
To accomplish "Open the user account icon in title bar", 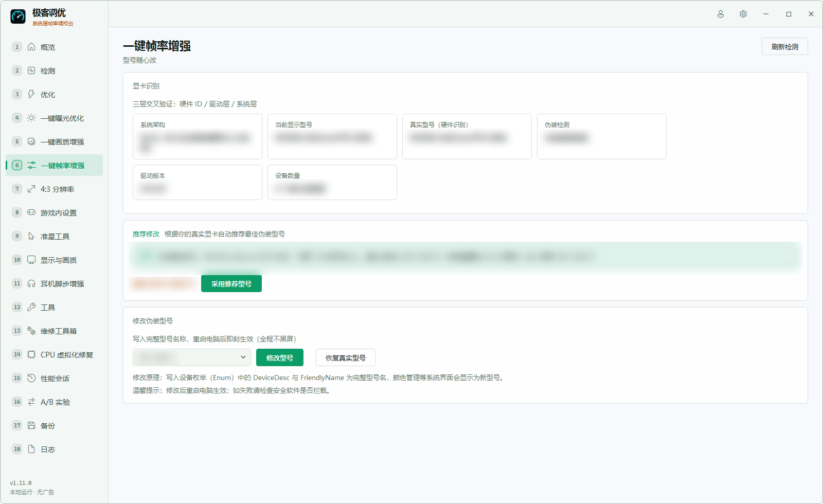I will (x=721, y=14).
